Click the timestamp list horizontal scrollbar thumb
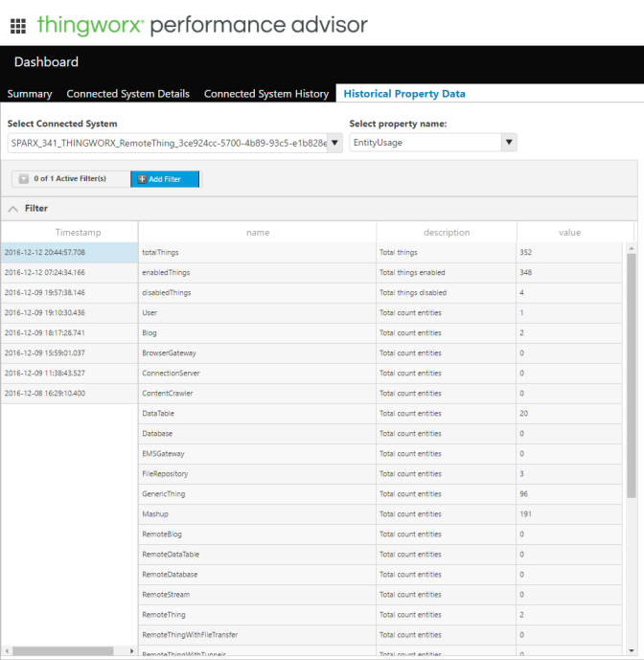The image size is (644, 660). [x=62, y=651]
